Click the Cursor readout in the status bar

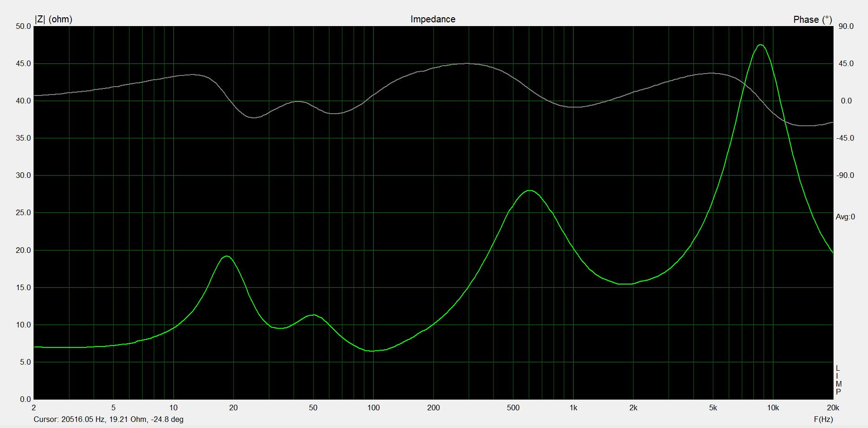(109, 419)
